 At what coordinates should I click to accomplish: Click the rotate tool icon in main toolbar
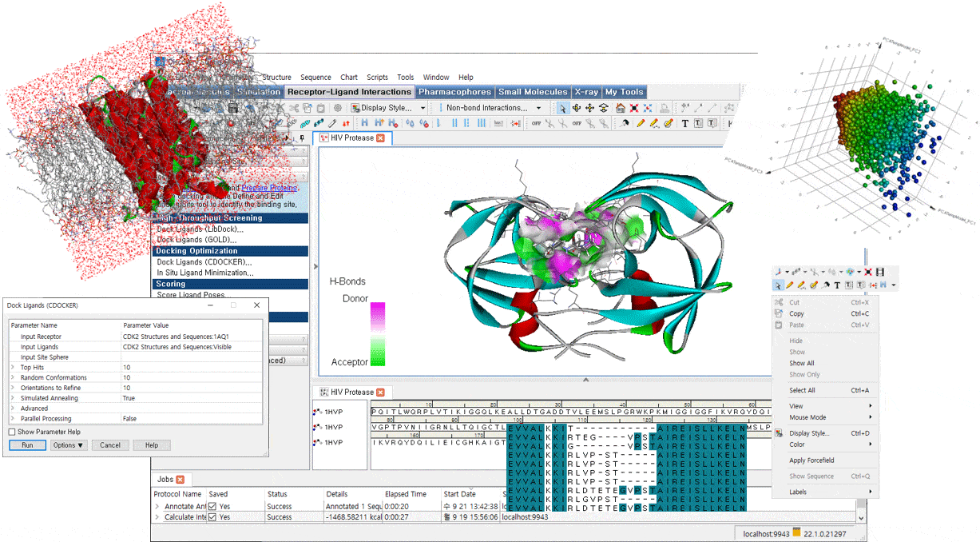point(576,108)
